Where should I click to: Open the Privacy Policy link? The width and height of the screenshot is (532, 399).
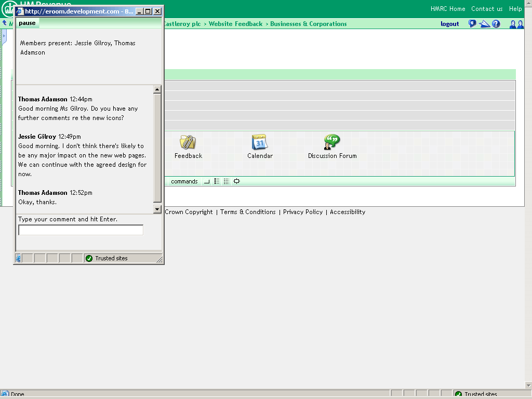point(303,212)
